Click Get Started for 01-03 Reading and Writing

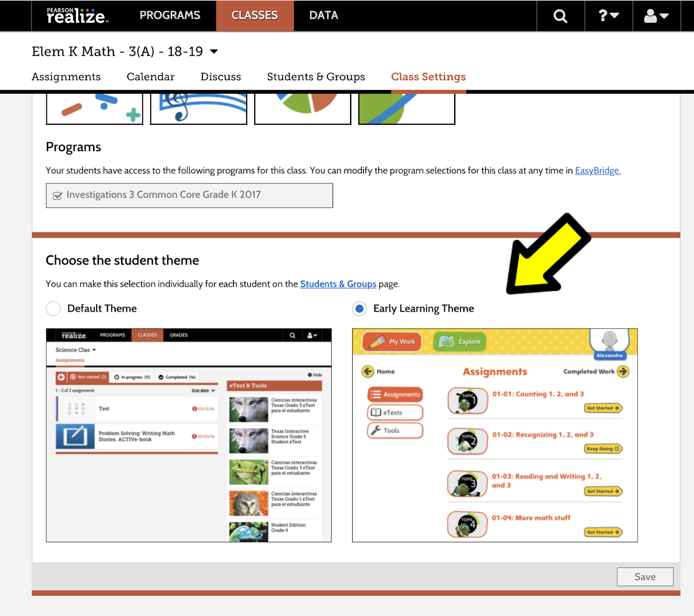[x=603, y=491]
